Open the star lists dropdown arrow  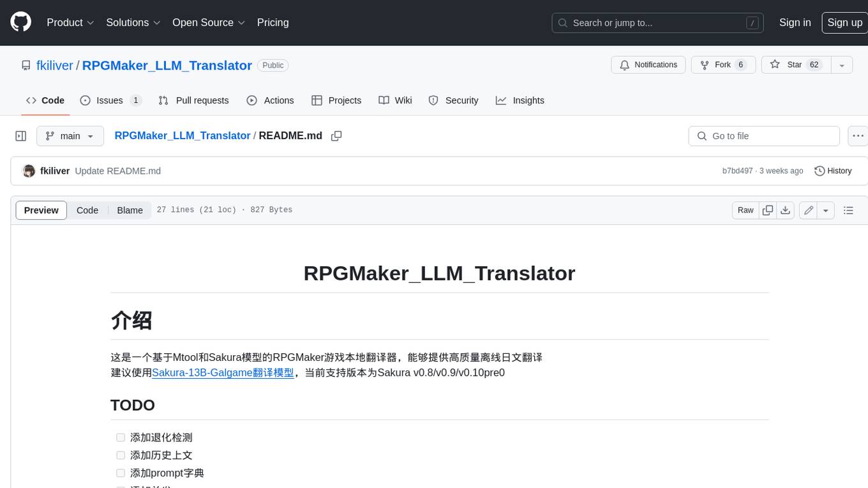[842, 65]
